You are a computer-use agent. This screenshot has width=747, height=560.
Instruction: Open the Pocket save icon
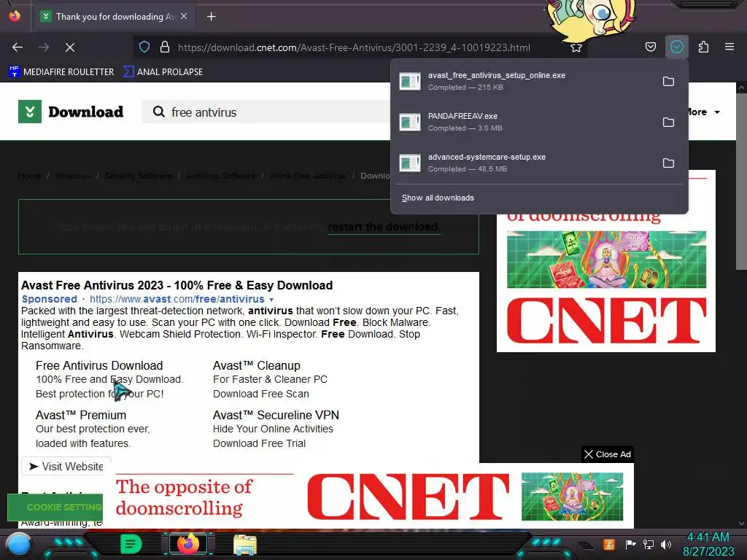650,47
